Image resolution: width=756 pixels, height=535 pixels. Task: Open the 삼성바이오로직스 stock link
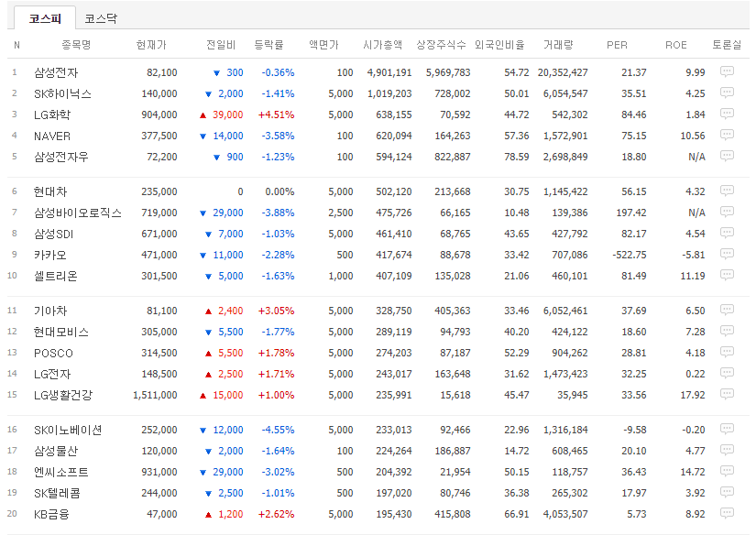click(x=78, y=213)
